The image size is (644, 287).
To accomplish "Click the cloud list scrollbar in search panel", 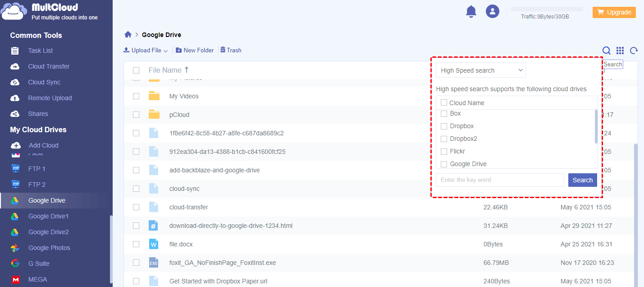I will 596,126.
